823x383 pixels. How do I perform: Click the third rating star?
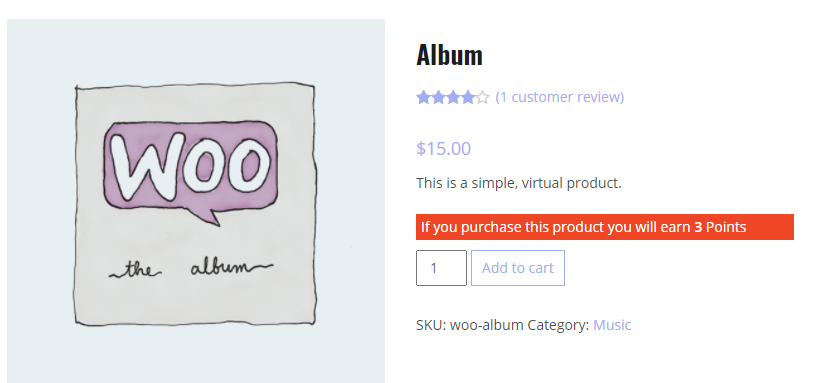[453, 98]
